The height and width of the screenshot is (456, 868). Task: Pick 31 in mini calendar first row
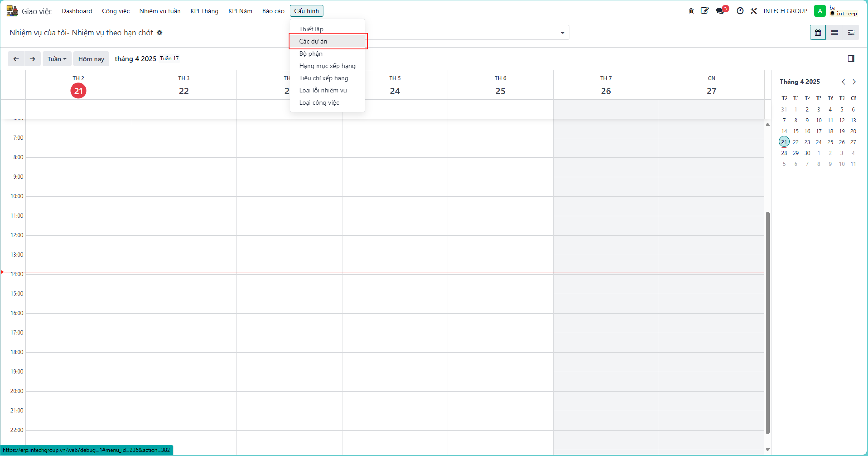(784, 109)
